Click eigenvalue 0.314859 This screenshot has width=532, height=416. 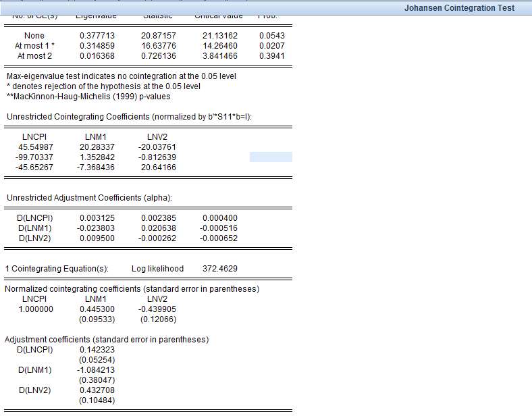click(x=97, y=46)
